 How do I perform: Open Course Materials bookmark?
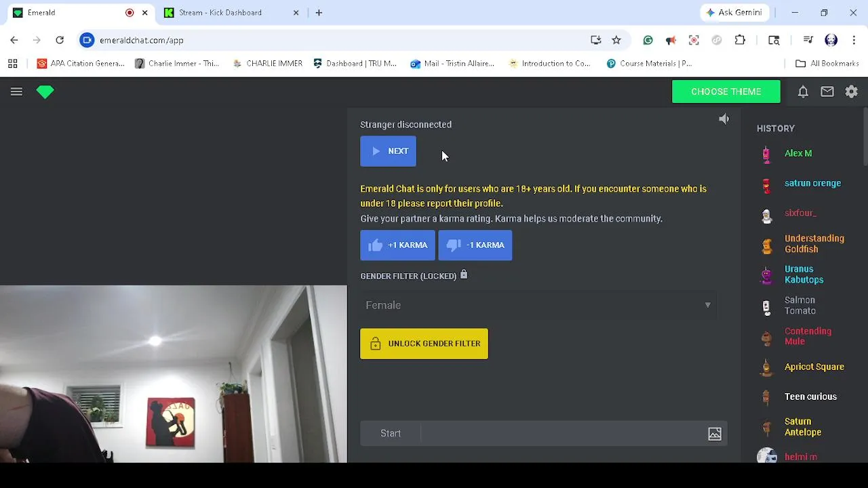[x=649, y=63]
